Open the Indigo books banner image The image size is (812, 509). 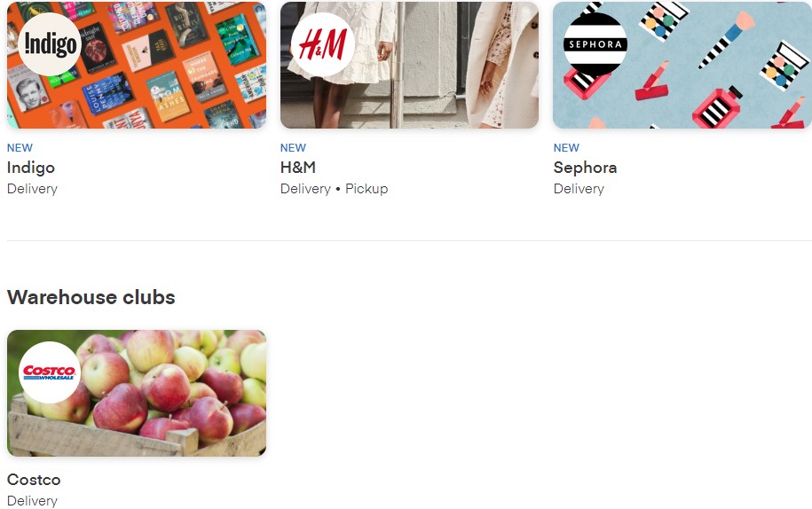(137, 66)
